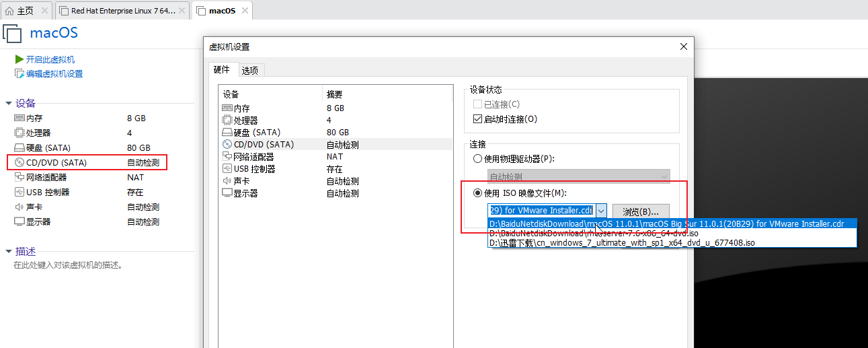868x348 pixels.
Task: Close the macOS tab with its X
Action: (245, 11)
